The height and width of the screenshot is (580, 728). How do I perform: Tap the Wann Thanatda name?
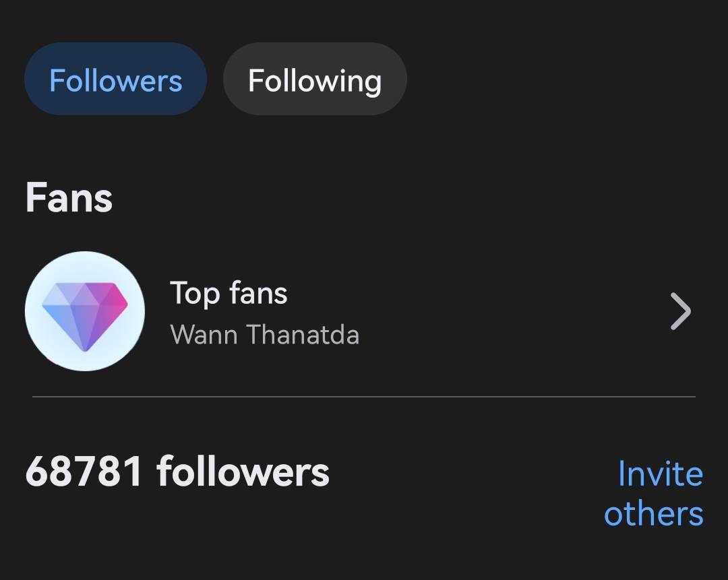[264, 335]
